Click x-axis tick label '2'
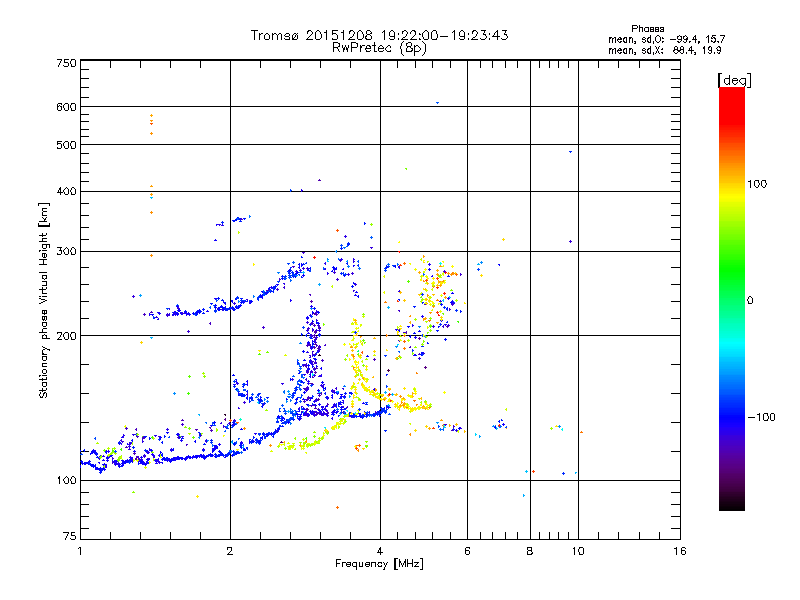Screen dimensions: 800x600 tap(230, 551)
